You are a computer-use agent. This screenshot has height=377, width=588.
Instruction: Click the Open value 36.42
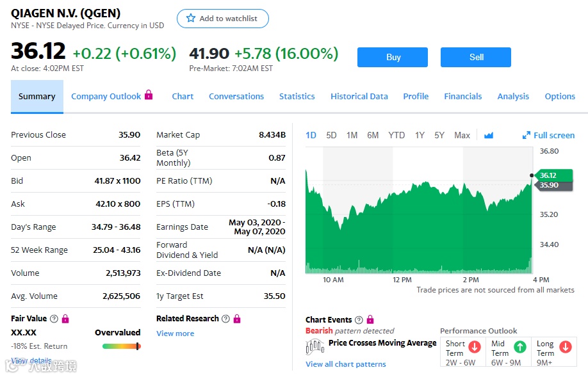[x=130, y=157]
